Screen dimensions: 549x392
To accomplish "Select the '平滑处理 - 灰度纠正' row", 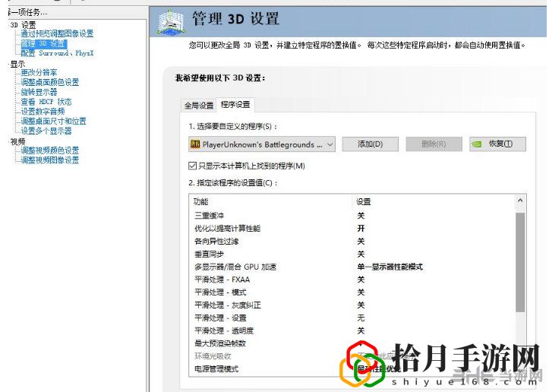I will click(x=352, y=305).
